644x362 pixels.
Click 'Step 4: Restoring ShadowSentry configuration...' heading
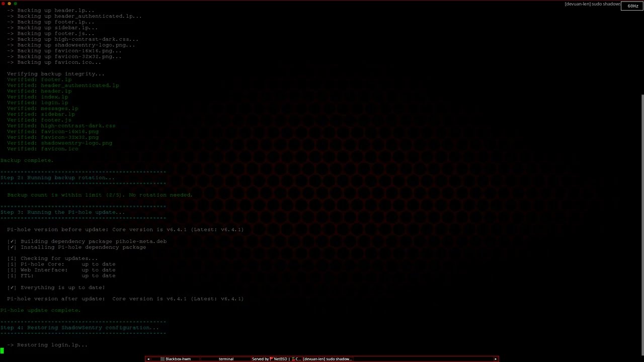[79, 328]
